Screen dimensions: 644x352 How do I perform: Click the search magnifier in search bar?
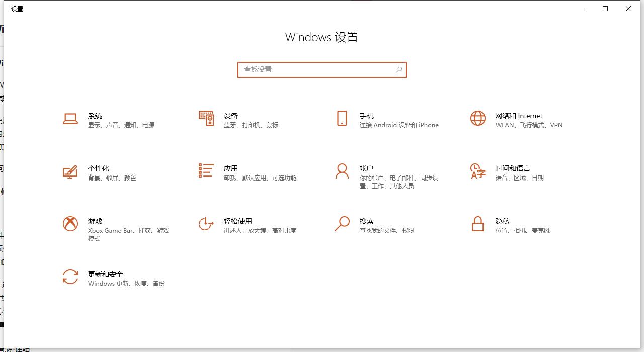(398, 69)
